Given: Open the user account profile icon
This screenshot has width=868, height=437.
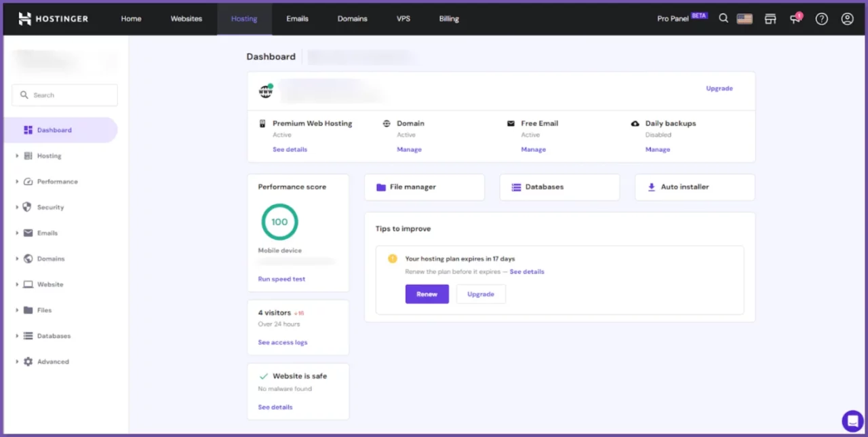Looking at the screenshot, I should (847, 19).
